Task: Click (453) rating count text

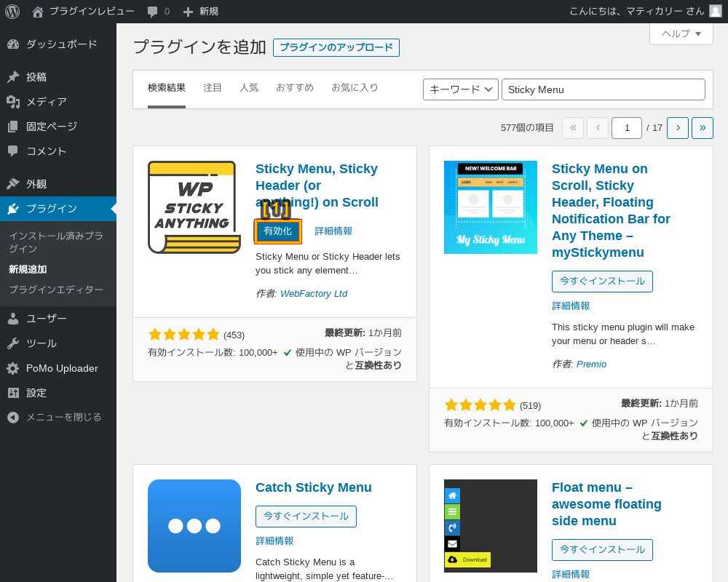Action: pos(234,335)
